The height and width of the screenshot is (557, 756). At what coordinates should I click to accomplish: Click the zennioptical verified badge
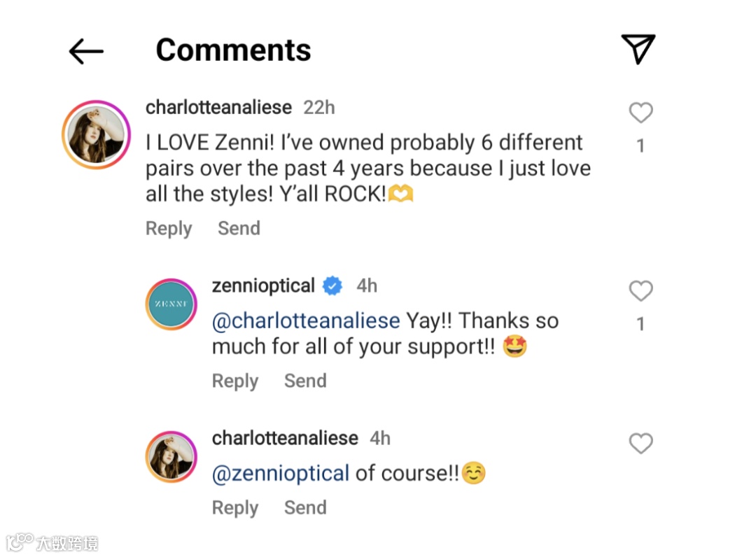coord(332,286)
